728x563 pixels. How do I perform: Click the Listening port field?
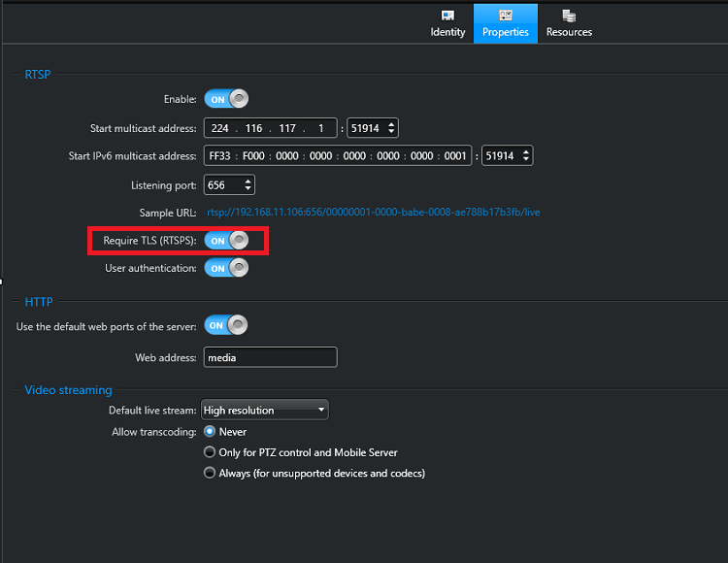pyautogui.click(x=222, y=184)
